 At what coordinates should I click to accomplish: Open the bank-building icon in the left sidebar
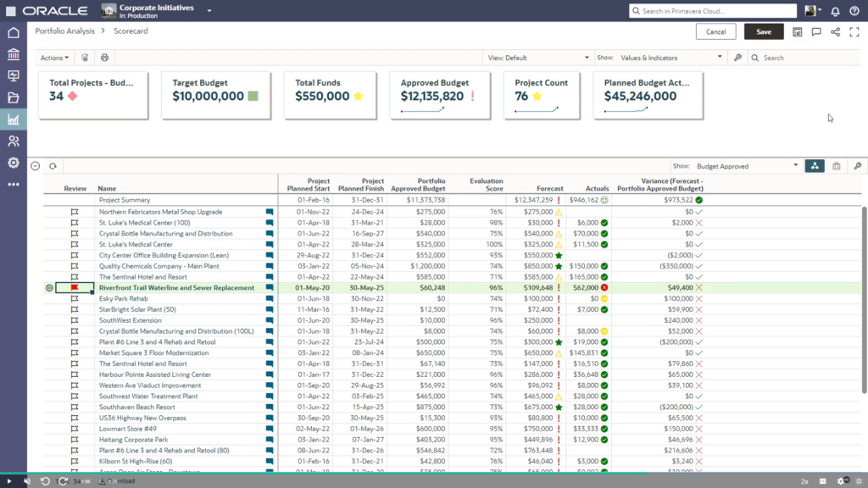(14, 54)
